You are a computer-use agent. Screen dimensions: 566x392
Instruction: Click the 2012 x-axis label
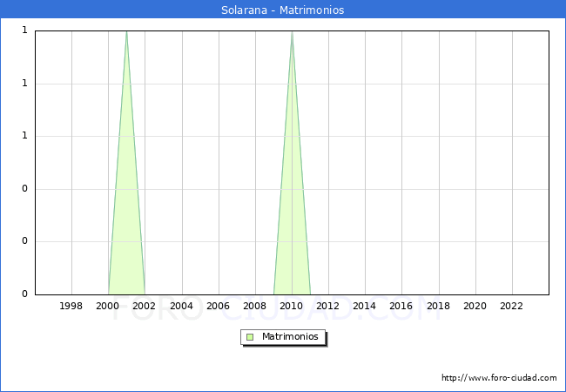(x=328, y=306)
